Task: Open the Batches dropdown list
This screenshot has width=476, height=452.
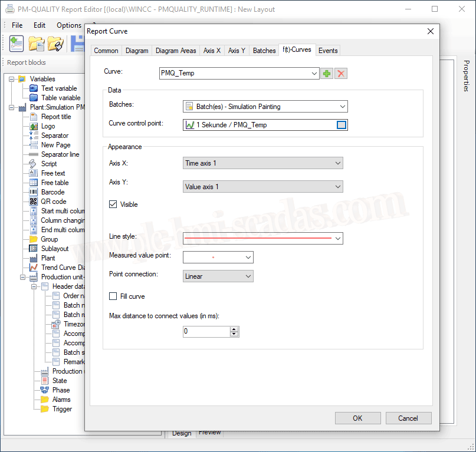Action: pyautogui.click(x=265, y=107)
